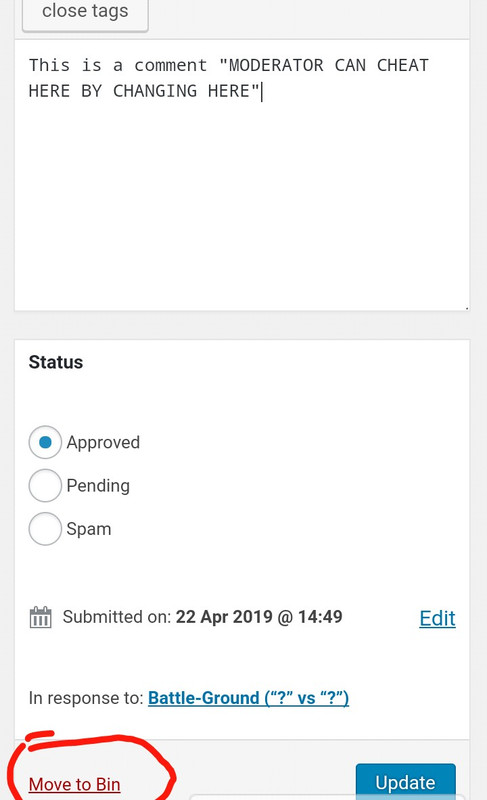Click the word MODERATOR in the comment

pos(276,65)
